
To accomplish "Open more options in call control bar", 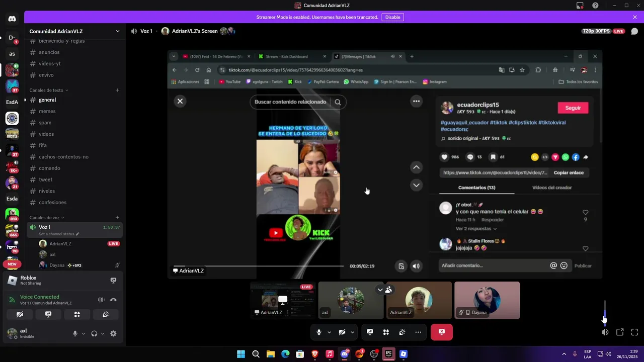I will click(x=418, y=332).
